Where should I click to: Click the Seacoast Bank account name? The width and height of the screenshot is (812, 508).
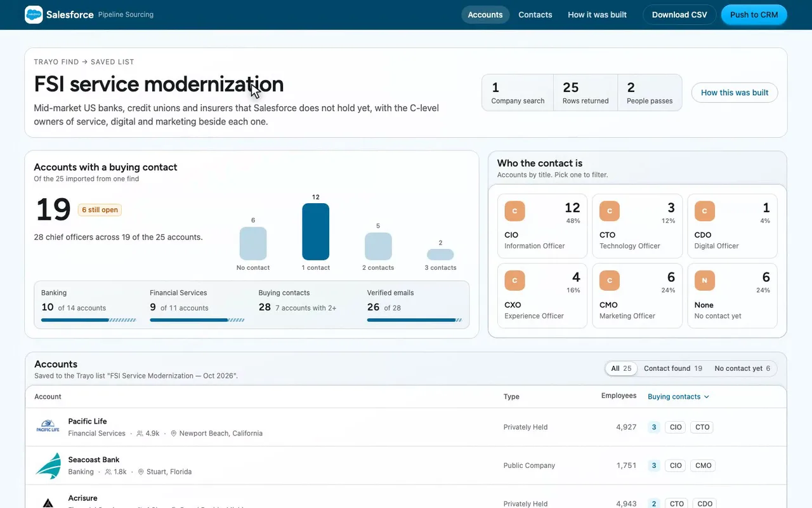coord(94,460)
